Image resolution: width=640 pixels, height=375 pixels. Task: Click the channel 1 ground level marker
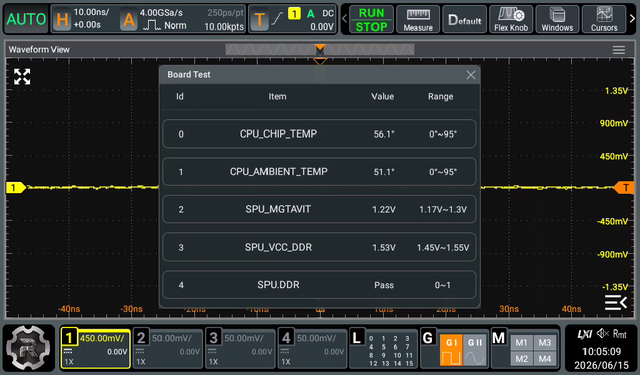point(16,188)
